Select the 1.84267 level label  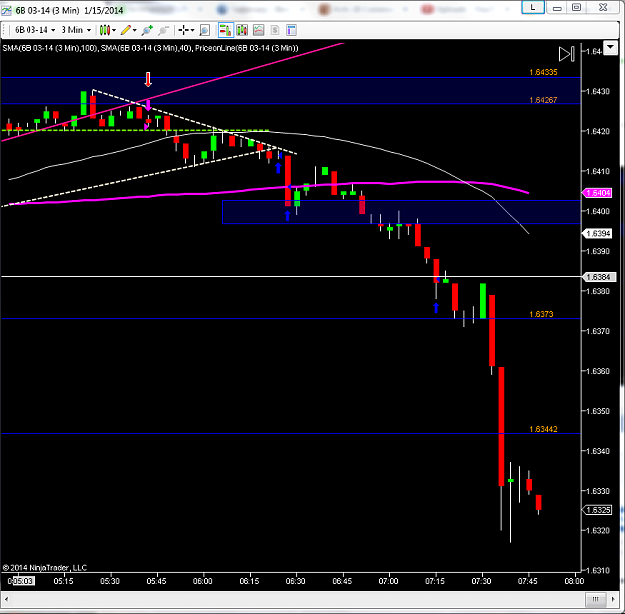(x=543, y=100)
